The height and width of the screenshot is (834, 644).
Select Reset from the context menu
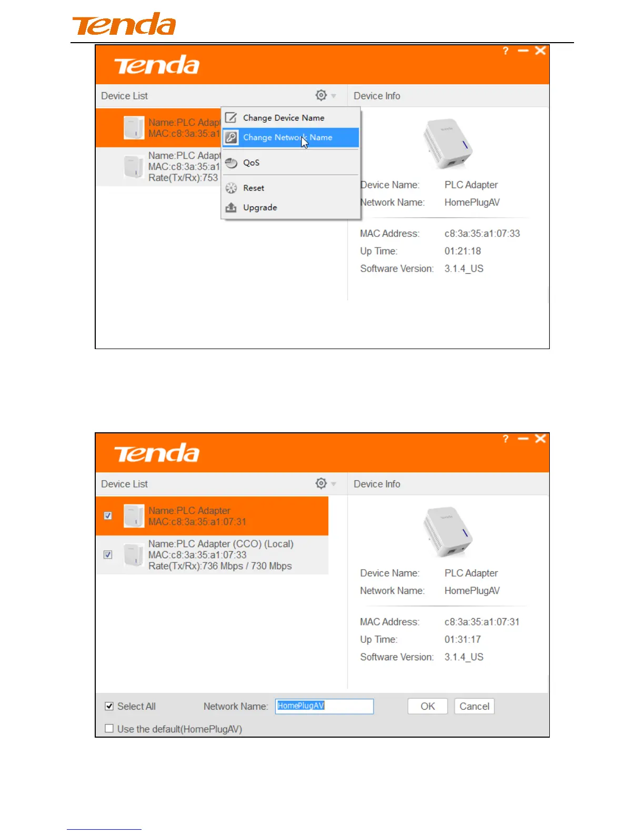click(290, 188)
